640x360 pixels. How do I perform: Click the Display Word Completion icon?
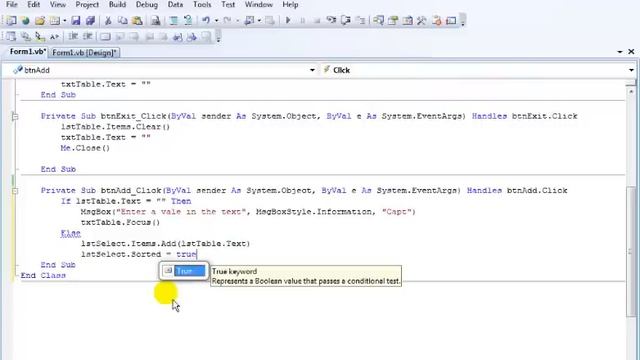[55, 37]
